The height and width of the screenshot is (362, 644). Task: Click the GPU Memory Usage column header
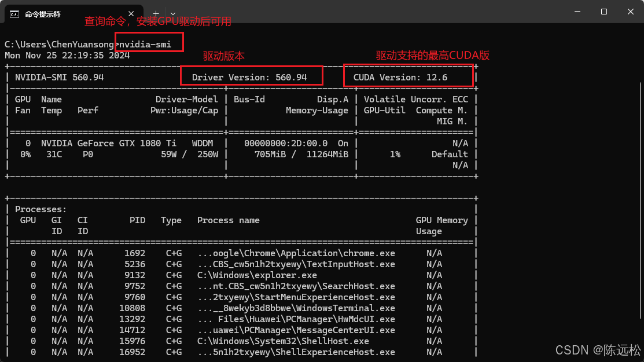[x=441, y=226]
